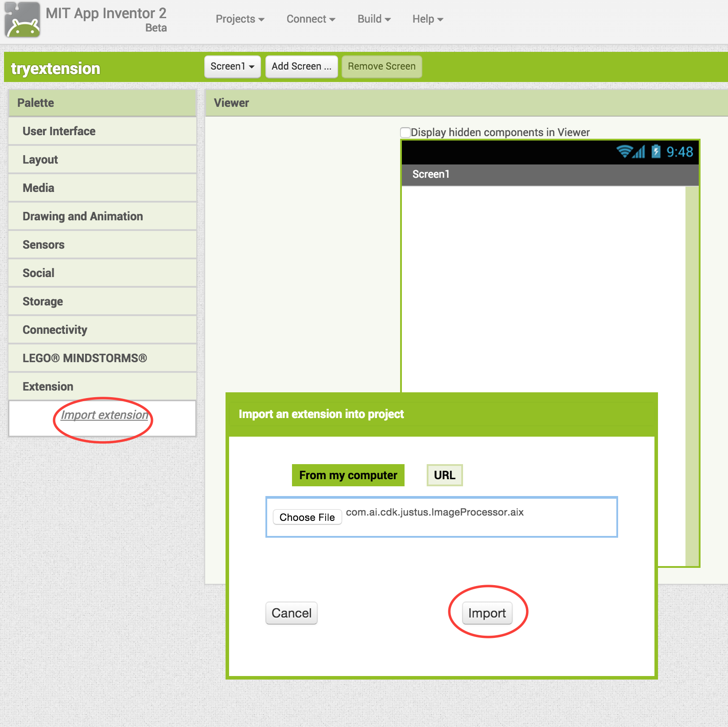Screen dimensions: 728x727
Task: Collapse the Extension palette section
Action: (102, 387)
